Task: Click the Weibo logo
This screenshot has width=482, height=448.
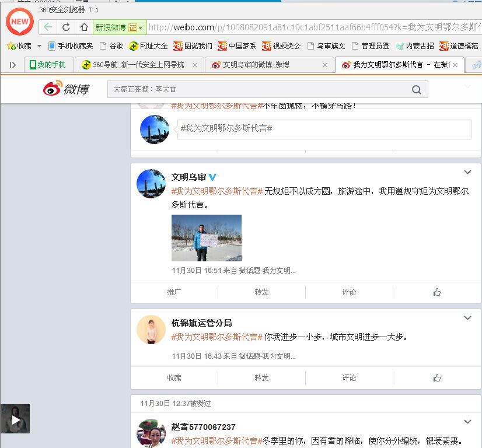Action: (66, 89)
